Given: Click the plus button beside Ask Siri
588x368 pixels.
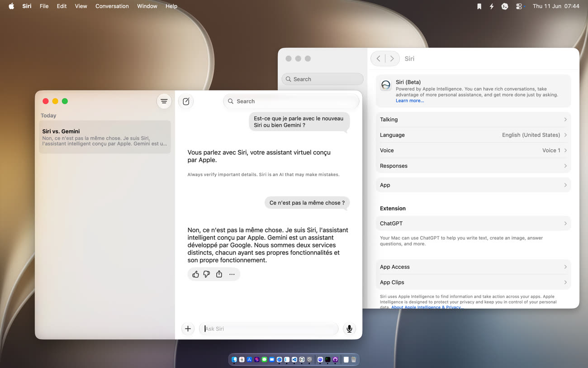Looking at the screenshot, I should tap(188, 329).
